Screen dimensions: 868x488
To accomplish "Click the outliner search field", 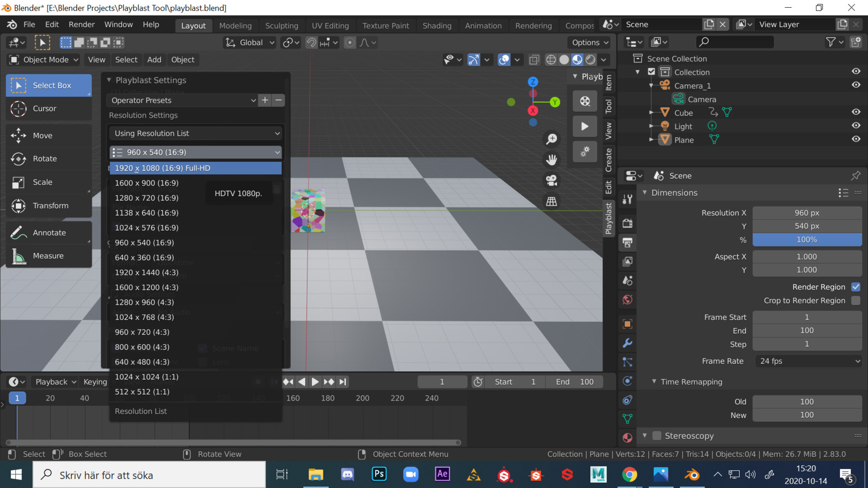I will coord(735,42).
